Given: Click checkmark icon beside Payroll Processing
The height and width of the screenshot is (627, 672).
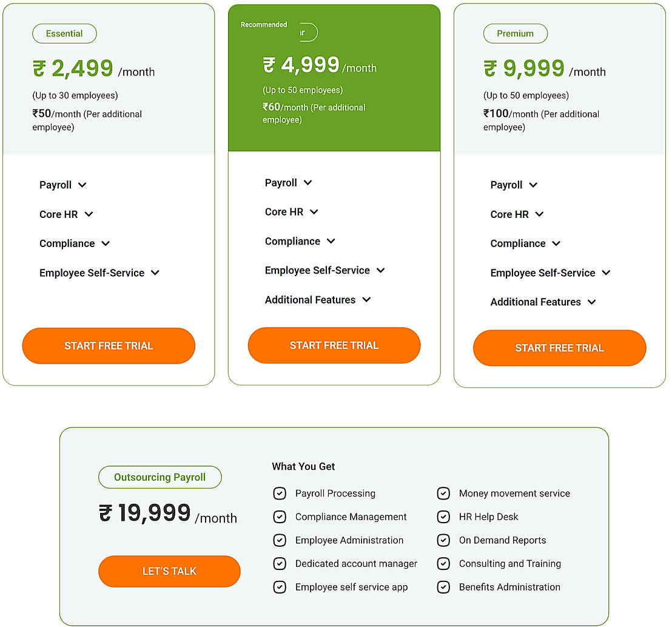Looking at the screenshot, I should 280,493.
